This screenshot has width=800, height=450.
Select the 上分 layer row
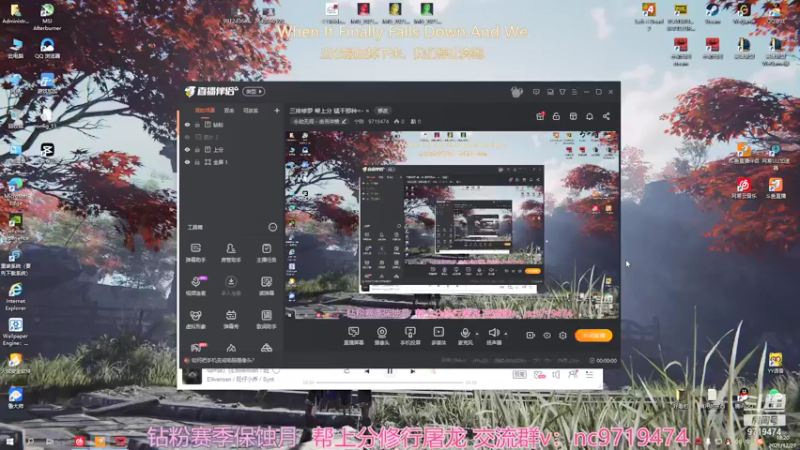click(231, 150)
